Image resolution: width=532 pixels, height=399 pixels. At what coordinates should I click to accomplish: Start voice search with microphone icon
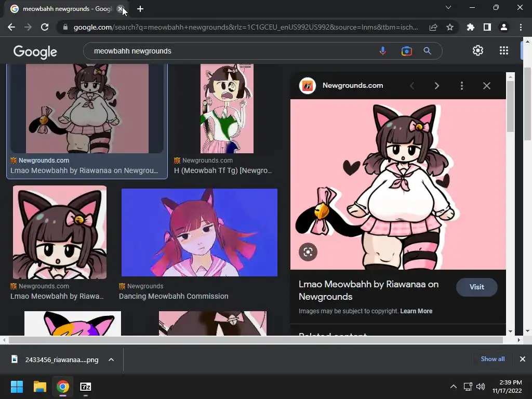[x=383, y=51]
